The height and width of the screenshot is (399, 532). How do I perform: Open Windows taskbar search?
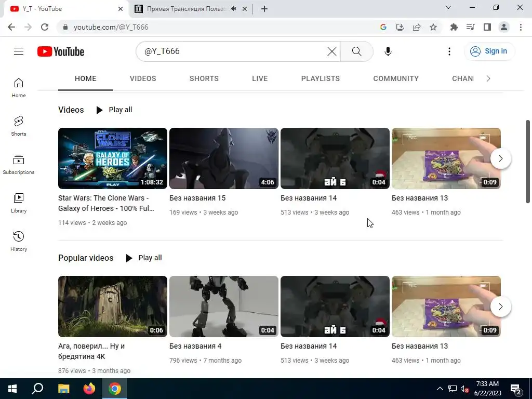coord(37,389)
